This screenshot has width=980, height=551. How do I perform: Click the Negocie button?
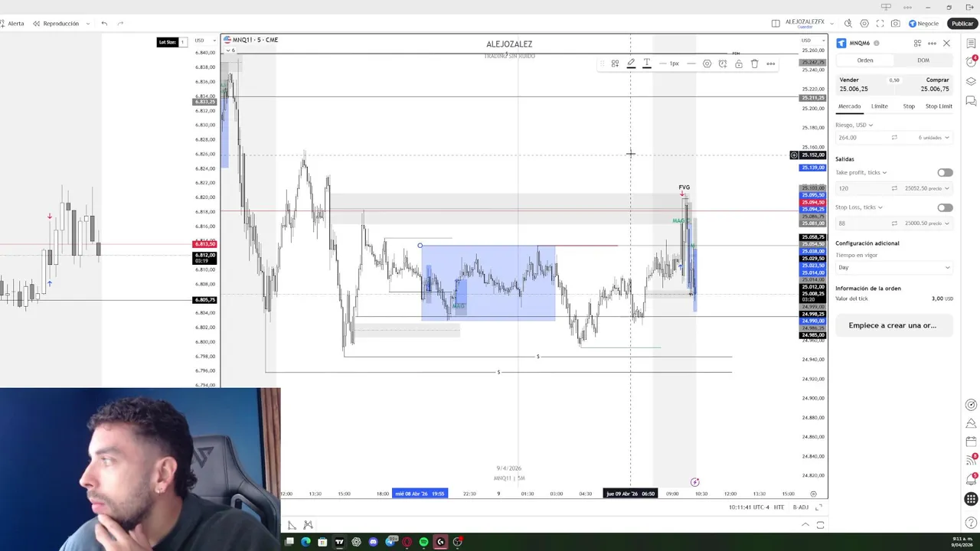pos(923,24)
